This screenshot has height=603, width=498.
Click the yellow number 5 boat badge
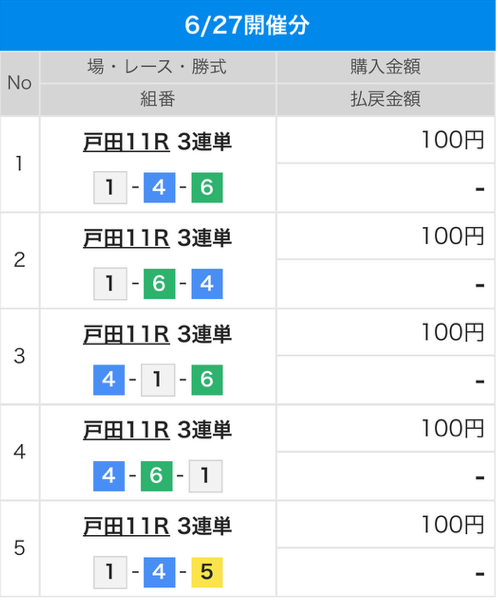pyautogui.click(x=207, y=572)
